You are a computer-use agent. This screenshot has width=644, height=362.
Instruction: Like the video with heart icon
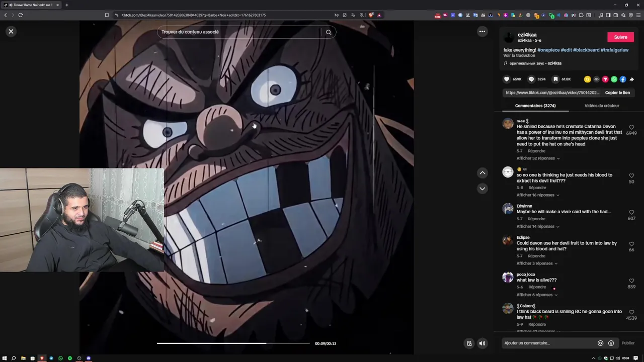coord(507,79)
